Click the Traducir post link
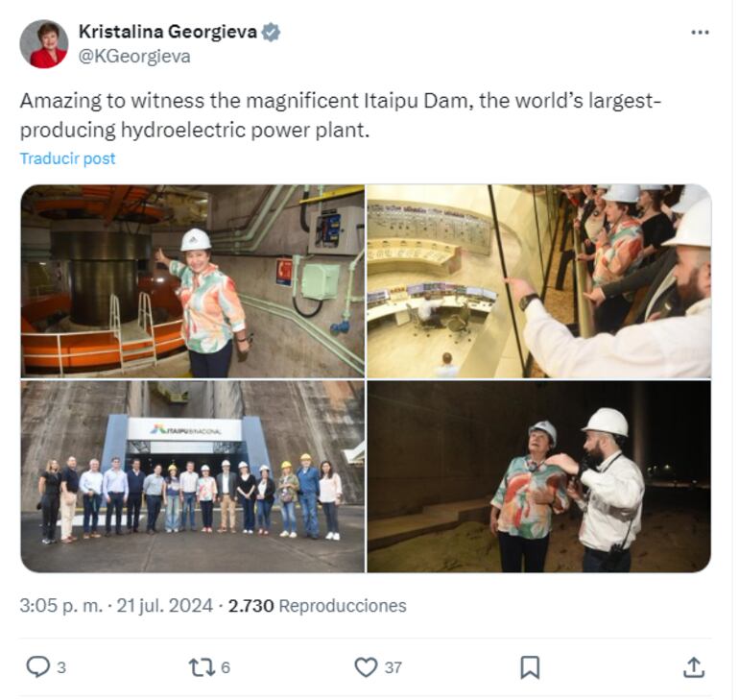This screenshot has height=700, width=739. [x=67, y=158]
